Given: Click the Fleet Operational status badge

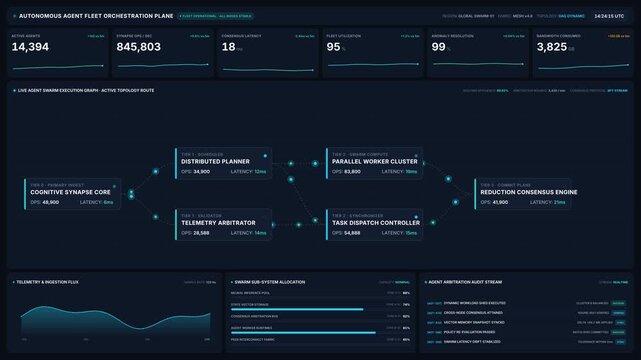Looking at the screenshot, I should pyautogui.click(x=215, y=16).
